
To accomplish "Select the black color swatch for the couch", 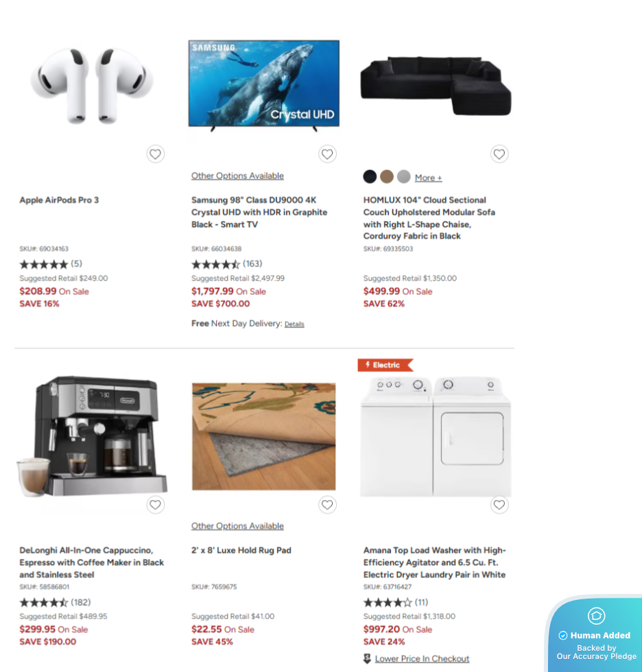I will (370, 177).
